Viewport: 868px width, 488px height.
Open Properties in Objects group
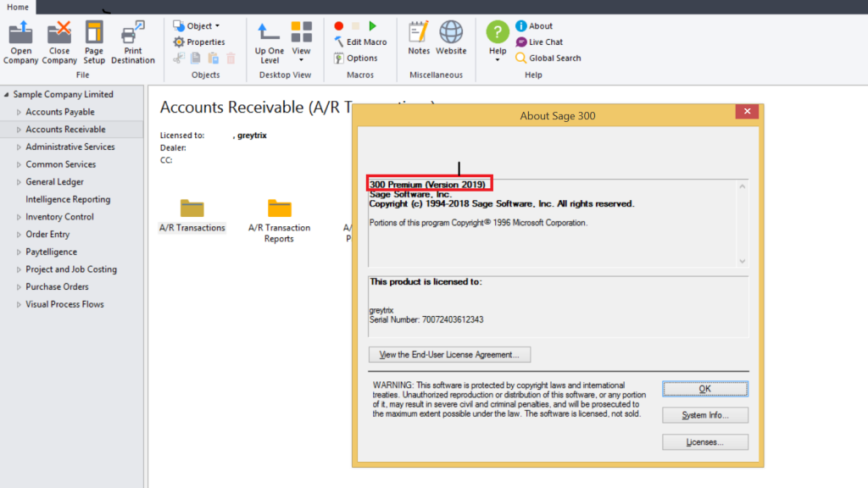point(199,42)
